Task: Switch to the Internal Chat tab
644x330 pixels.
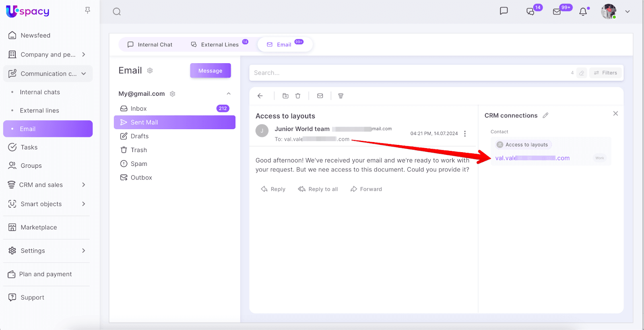Action: 150,45
